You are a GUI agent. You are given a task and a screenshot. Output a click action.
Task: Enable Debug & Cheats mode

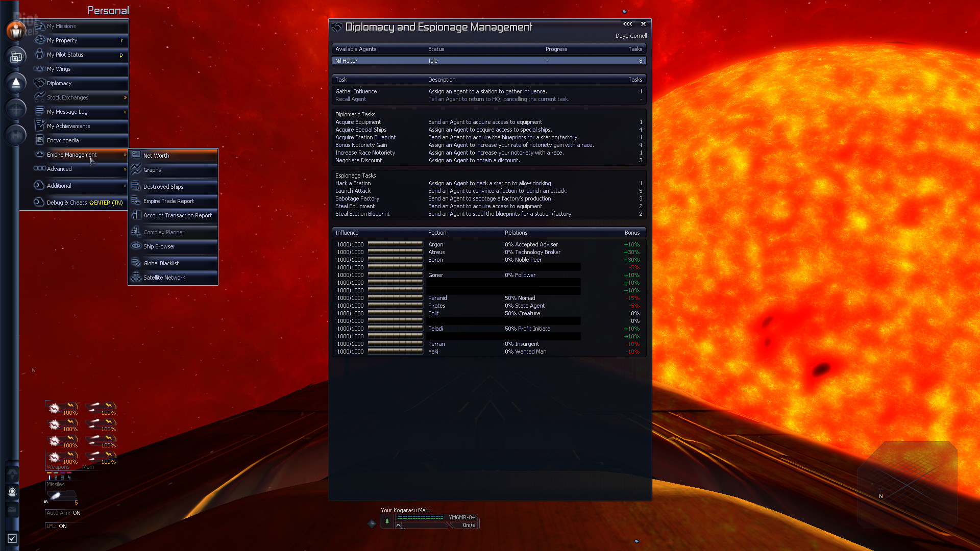pos(76,202)
